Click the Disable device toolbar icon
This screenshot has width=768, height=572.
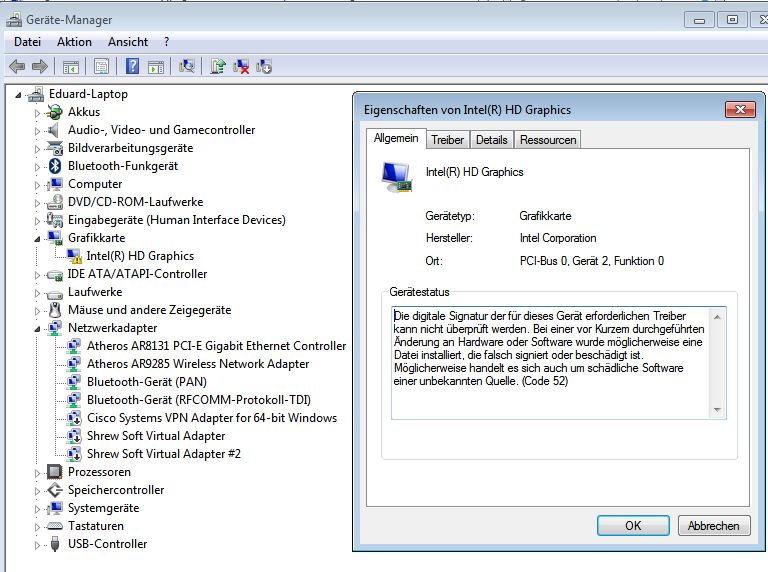[x=264, y=66]
